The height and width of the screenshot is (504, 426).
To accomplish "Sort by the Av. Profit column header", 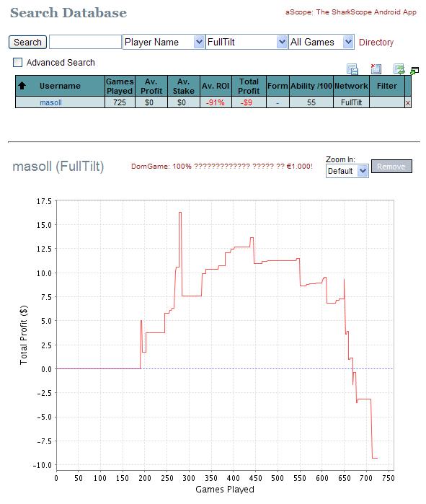I will click(151, 86).
